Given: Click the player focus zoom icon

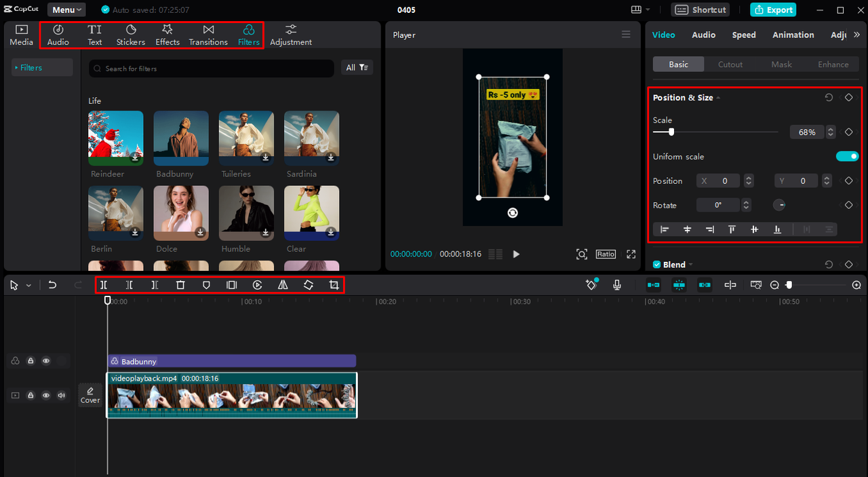Looking at the screenshot, I should [x=582, y=254].
